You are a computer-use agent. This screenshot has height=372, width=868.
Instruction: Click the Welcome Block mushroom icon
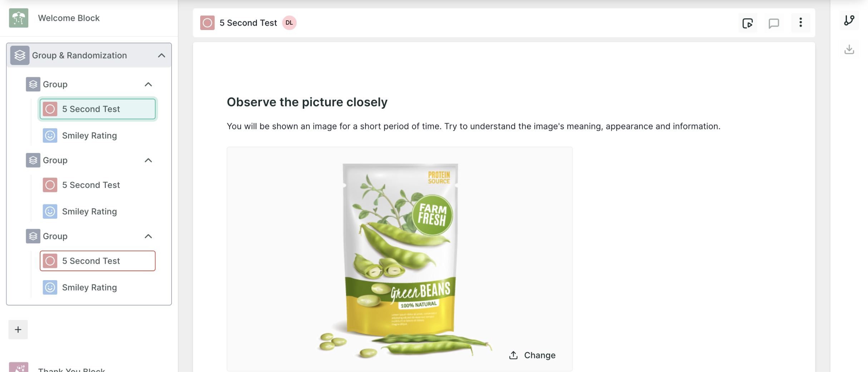[19, 18]
